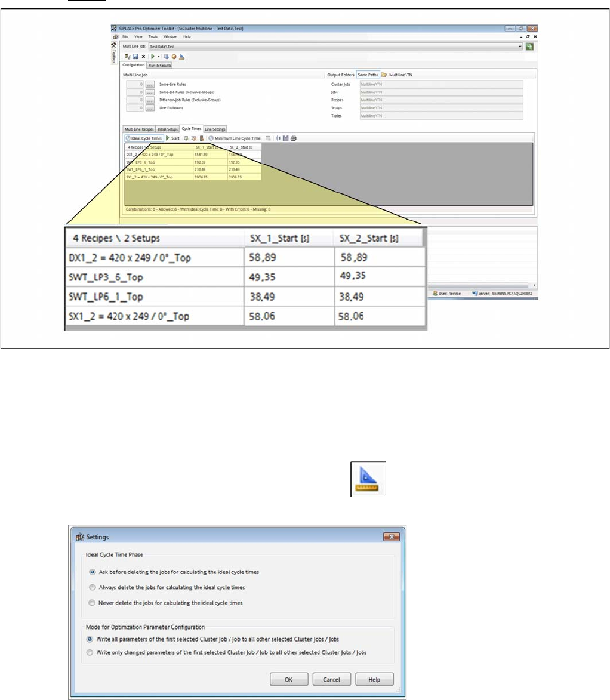Click the User: Service status bar icon
This screenshot has width=610, height=700.
click(x=435, y=293)
